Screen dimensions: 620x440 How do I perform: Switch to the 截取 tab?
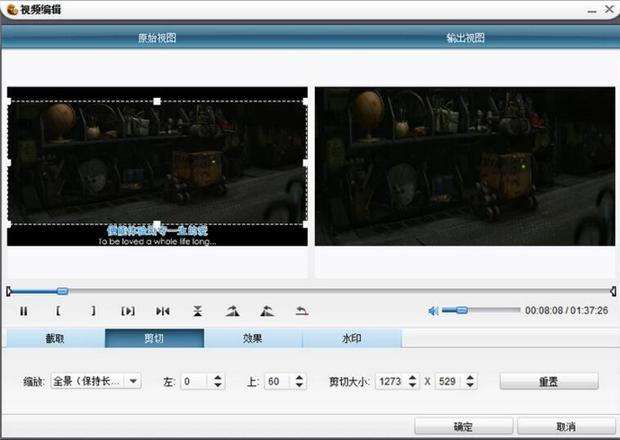(x=55, y=338)
